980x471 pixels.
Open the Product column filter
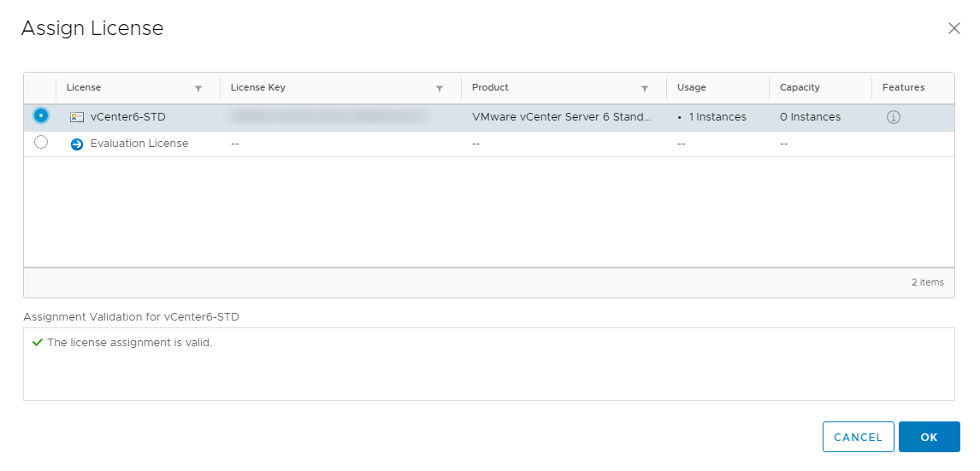pos(645,88)
